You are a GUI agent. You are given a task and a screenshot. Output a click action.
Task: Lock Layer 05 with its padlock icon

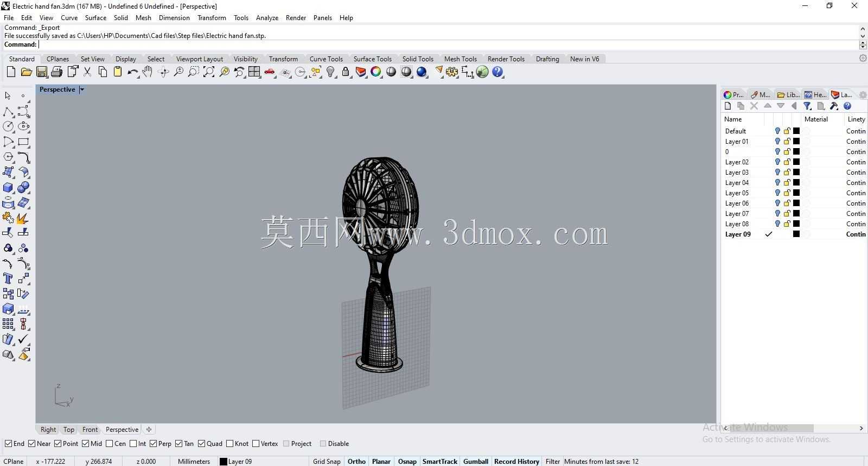click(787, 193)
